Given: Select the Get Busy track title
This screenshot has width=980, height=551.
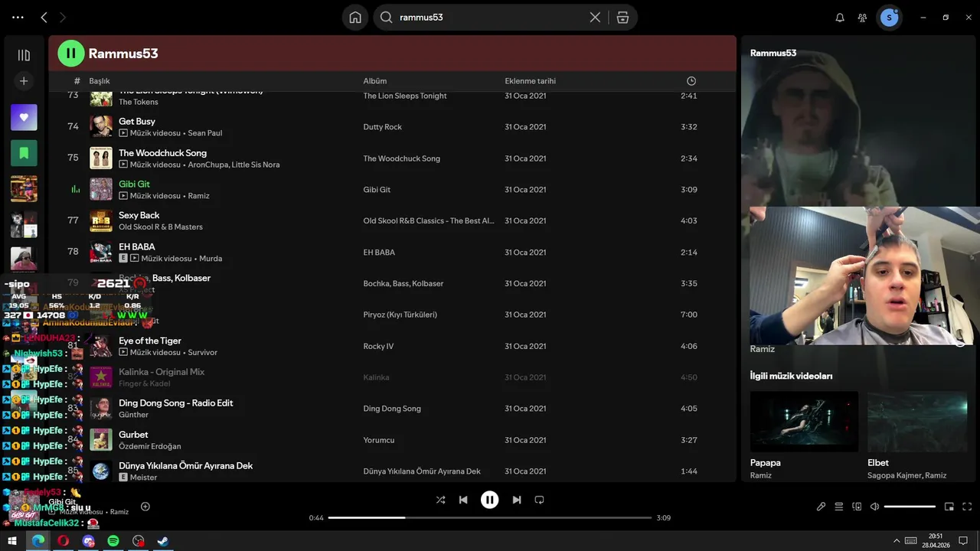Looking at the screenshot, I should [x=137, y=121].
